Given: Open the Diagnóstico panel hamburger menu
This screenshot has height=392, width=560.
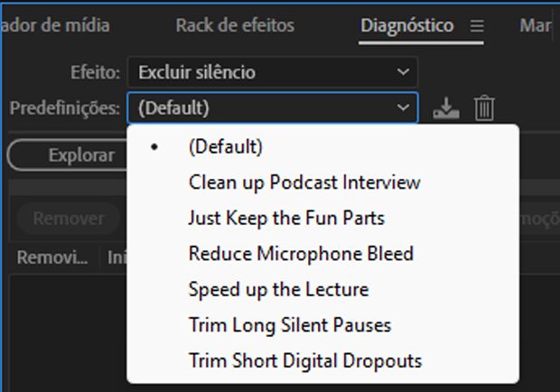Looking at the screenshot, I should point(477,25).
